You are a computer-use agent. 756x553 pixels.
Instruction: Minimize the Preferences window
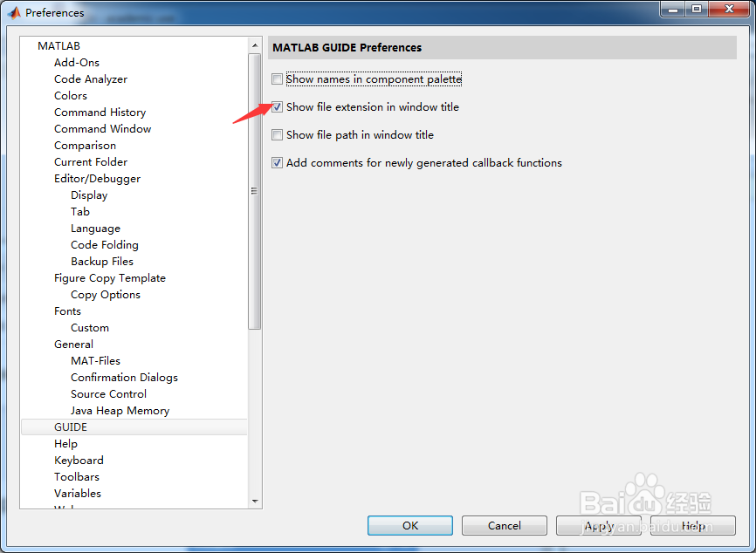point(673,9)
